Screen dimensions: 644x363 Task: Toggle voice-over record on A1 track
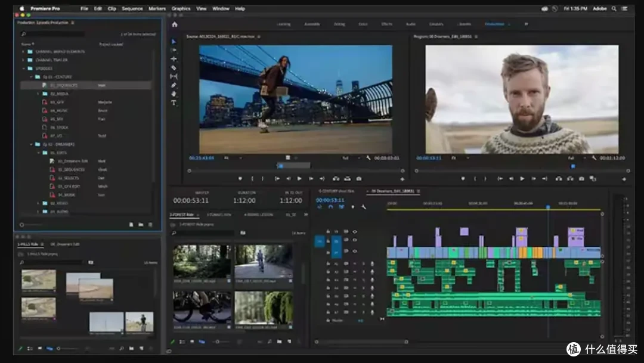pyautogui.click(x=372, y=263)
